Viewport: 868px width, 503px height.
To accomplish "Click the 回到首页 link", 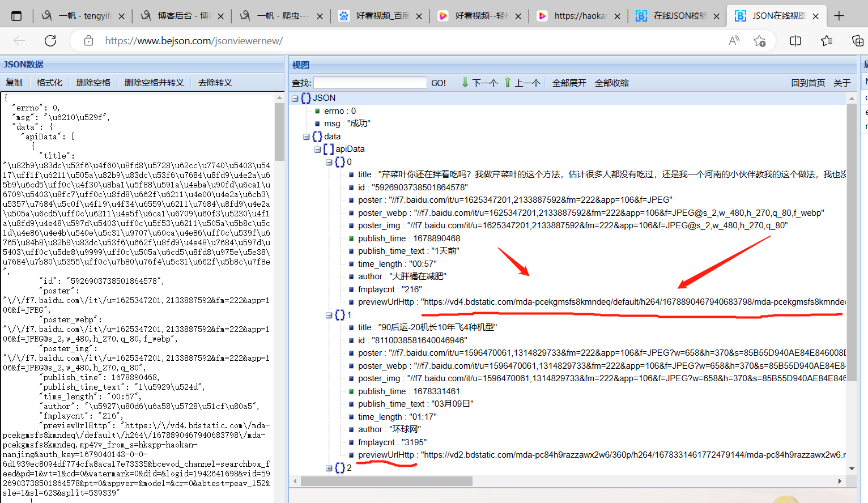I will (x=808, y=83).
